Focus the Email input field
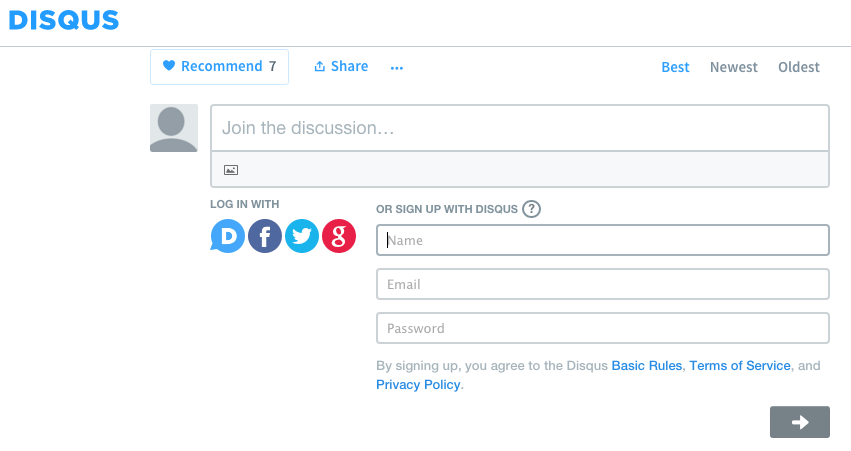Image resolution: width=851 pixels, height=451 pixels. click(x=603, y=284)
